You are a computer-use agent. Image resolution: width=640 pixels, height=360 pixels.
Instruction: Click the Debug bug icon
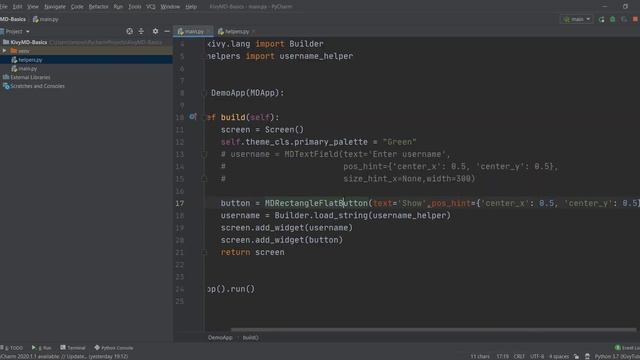(x=613, y=19)
